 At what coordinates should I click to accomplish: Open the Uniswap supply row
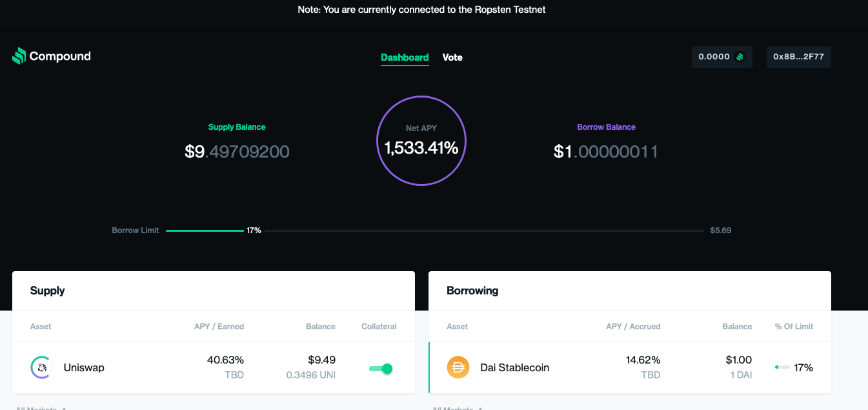[x=214, y=367]
